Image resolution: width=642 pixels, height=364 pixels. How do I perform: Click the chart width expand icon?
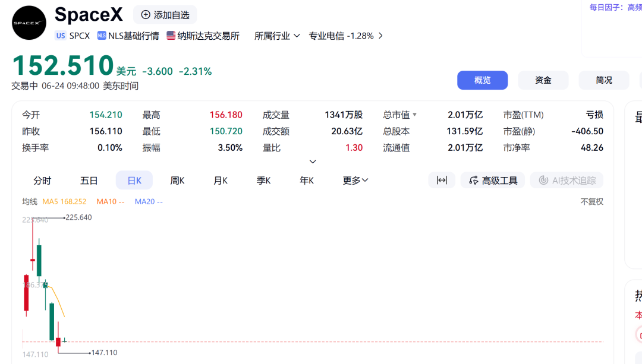click(442, 181)
